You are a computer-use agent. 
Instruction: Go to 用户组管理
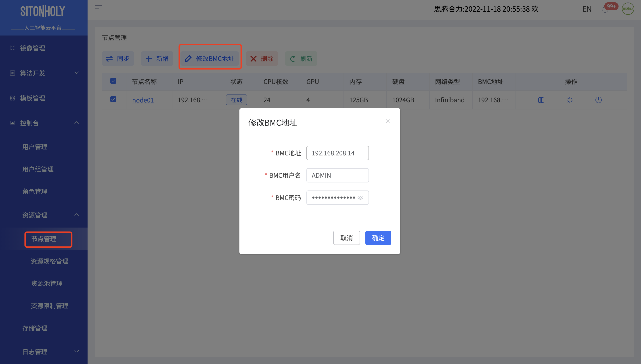(x=38, y=169)
